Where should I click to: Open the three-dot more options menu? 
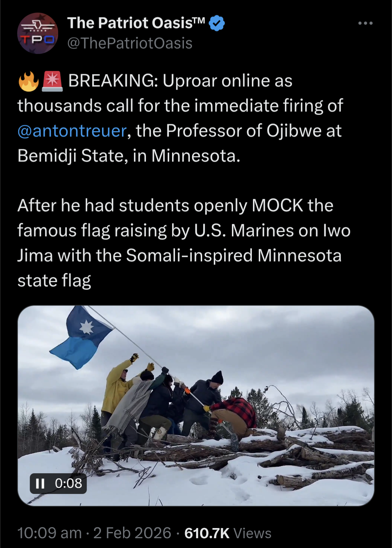click(x=365, y=23)
